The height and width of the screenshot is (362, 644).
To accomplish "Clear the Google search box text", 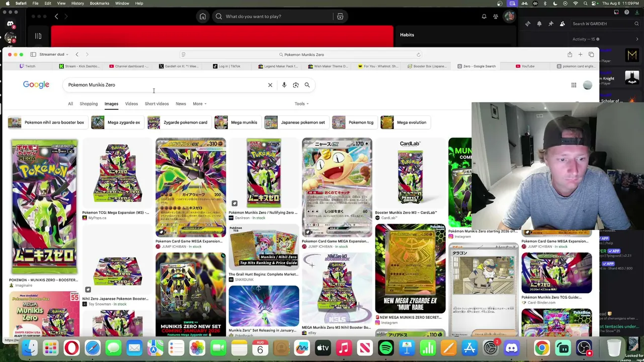I will 270,85.
